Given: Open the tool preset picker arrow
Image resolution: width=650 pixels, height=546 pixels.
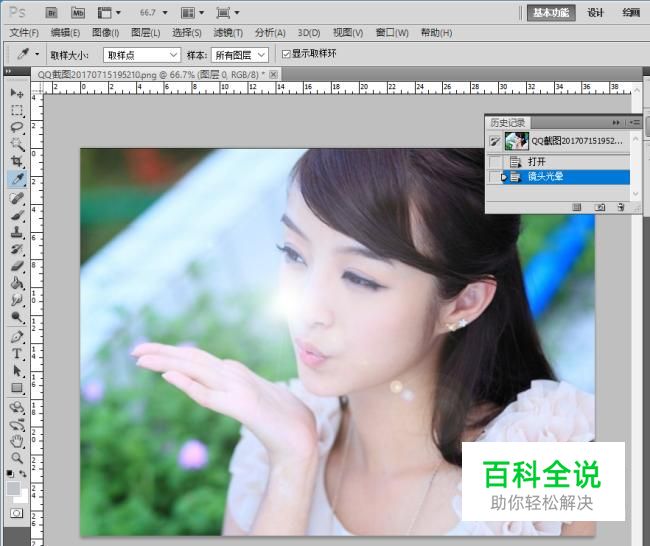Looking at the screenshot, I should tap(37, 54).
